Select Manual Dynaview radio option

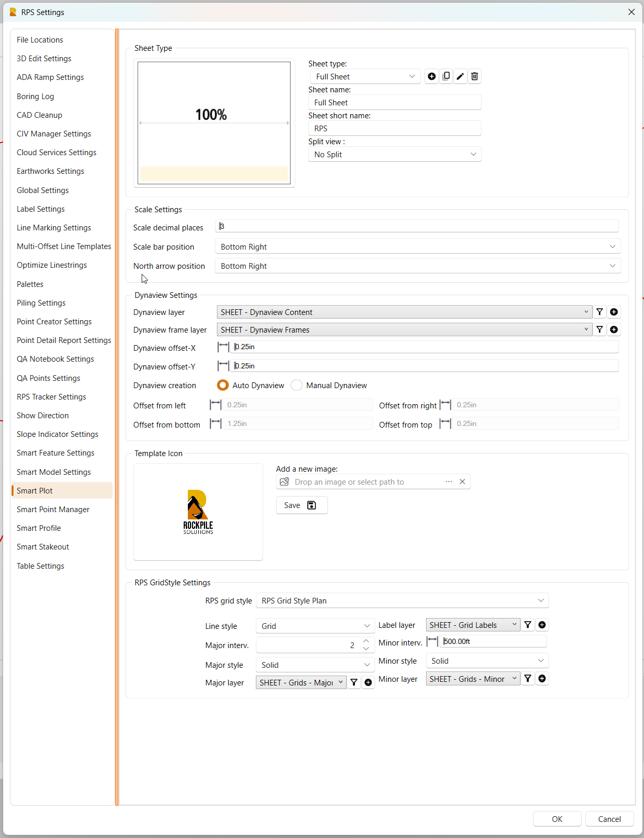tap(297, 385)
